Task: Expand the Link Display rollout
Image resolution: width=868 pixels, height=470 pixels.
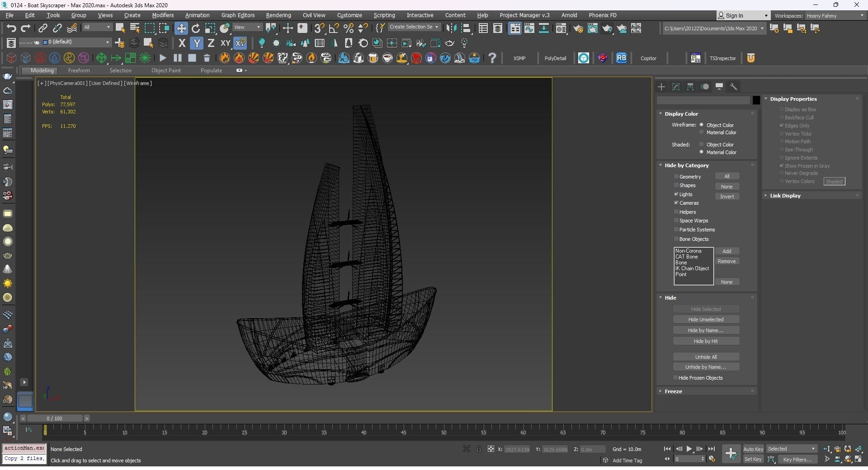Action: pyautogui.click(x=811, y=195)
